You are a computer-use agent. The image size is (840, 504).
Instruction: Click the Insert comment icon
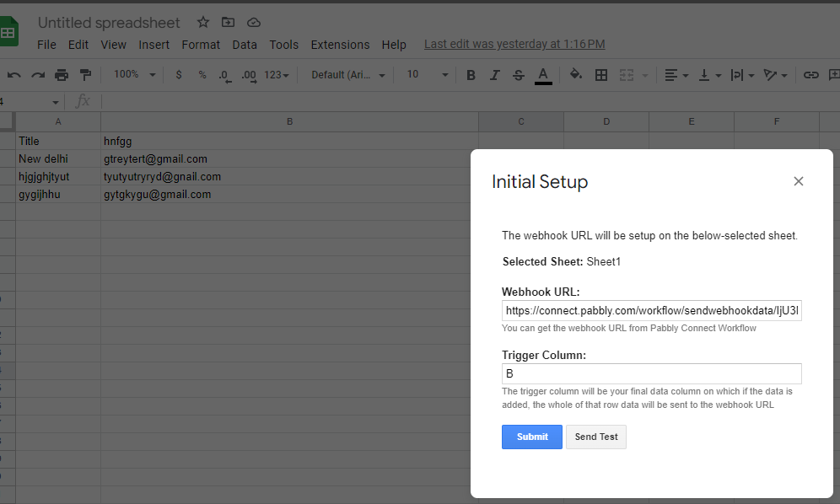(x=834, y=75)
